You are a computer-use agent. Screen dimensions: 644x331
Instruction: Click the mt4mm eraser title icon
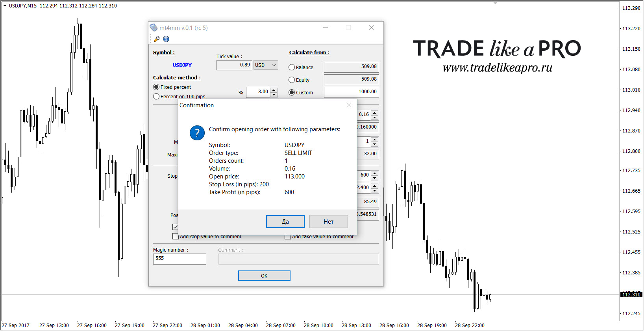click(154, 28)
